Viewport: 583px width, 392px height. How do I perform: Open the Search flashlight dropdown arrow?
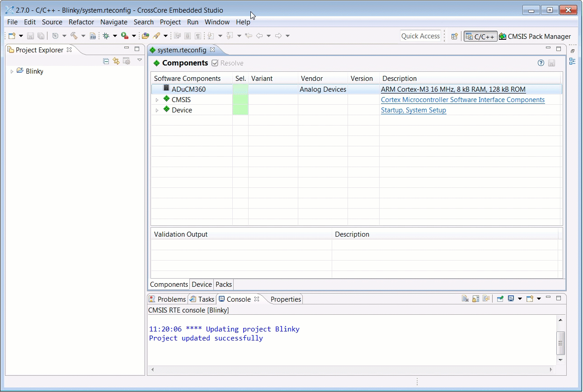click(165, 36)
